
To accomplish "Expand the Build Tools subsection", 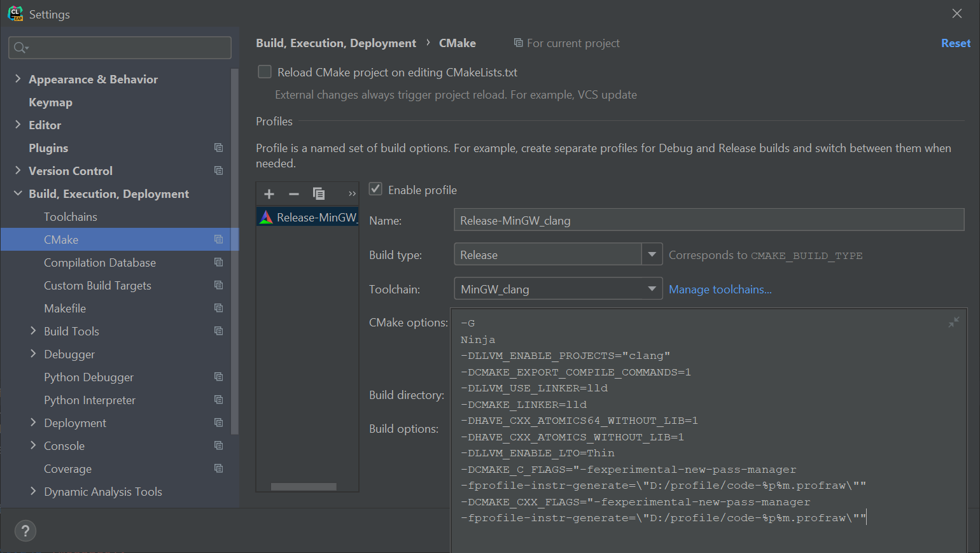I will (33, 331).
